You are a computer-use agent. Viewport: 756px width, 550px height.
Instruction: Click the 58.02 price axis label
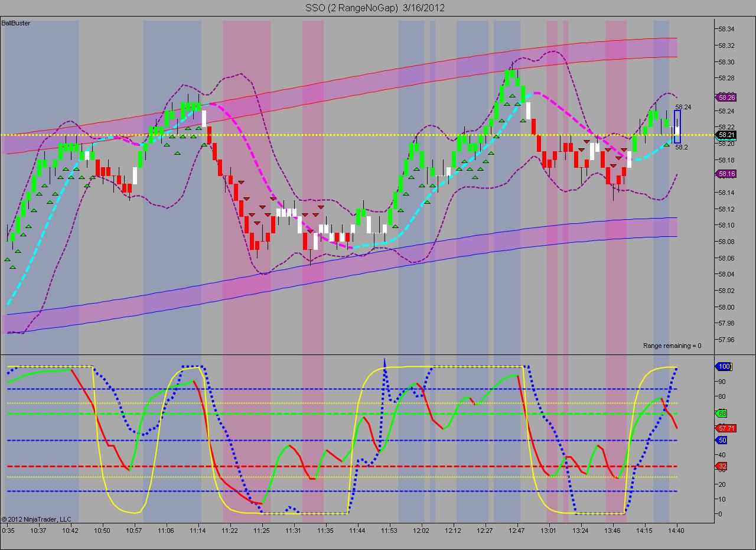(726, 291)
